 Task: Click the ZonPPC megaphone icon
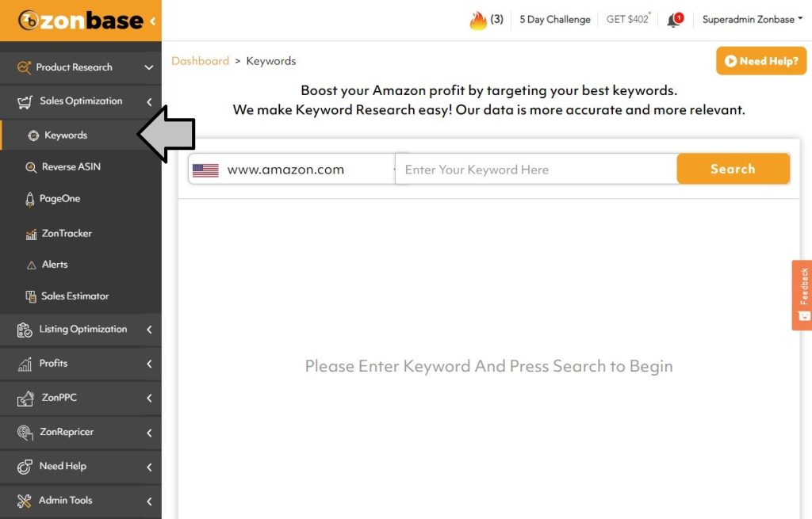(25, 399)
